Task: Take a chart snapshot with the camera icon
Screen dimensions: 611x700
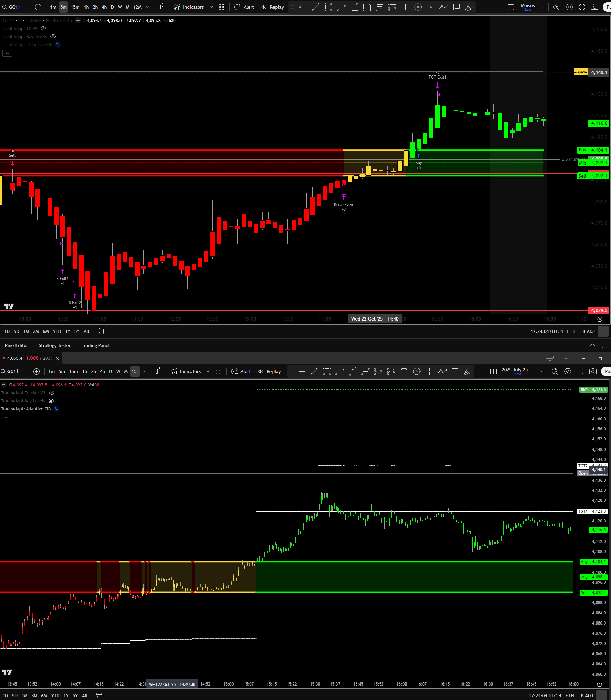Action: 594,7
